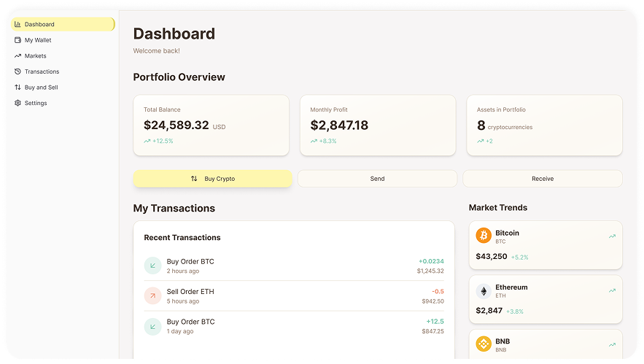This screenshot has width=644, height=364.
Task: Open the Buy Order BTC from 1 day ago
Action: pos(293,326)
